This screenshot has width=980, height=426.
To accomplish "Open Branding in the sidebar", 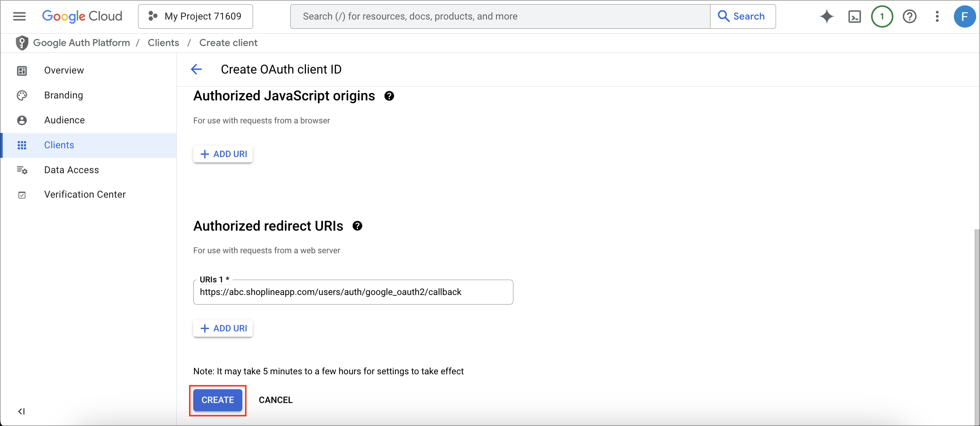I will click(89, 95).
